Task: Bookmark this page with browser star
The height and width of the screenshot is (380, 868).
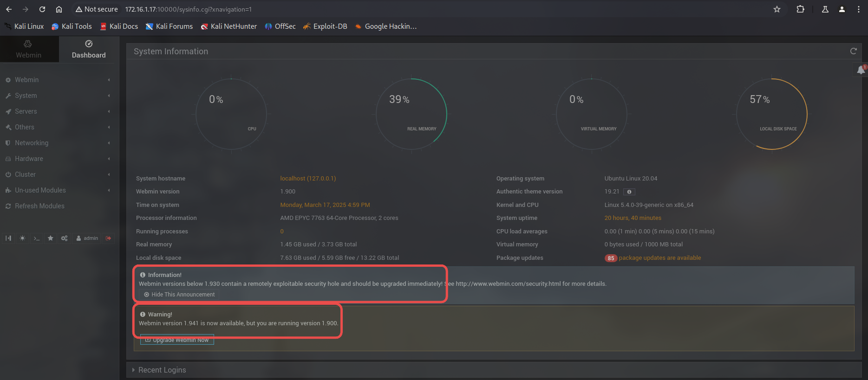Action: pyautogui.click(x=777, y=9)
